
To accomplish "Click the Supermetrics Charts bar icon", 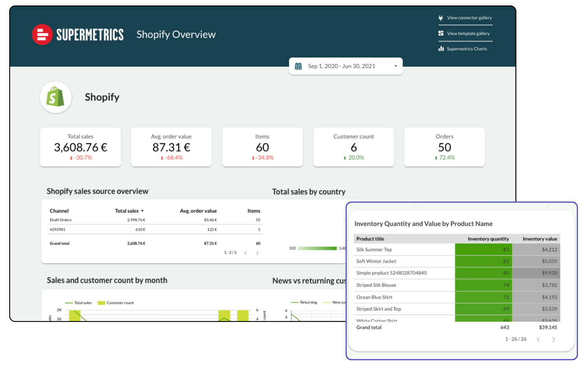I will click(441, 49).
